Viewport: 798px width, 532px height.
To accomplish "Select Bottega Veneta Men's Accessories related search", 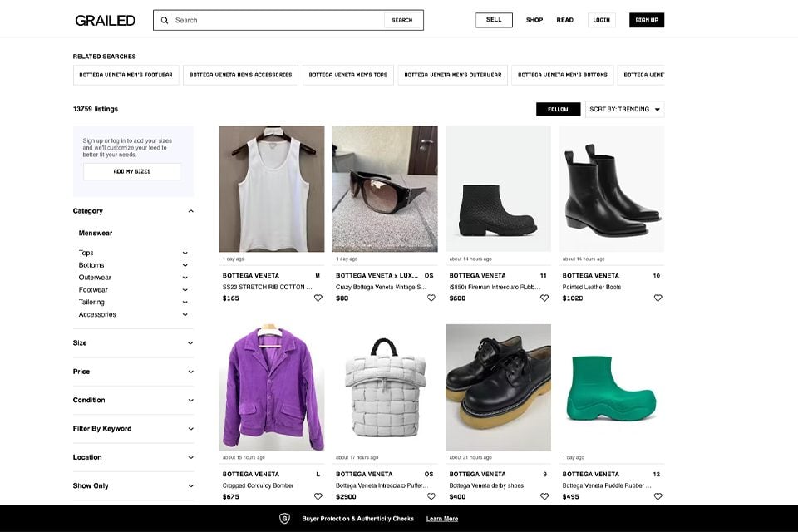I will (241, 75).
